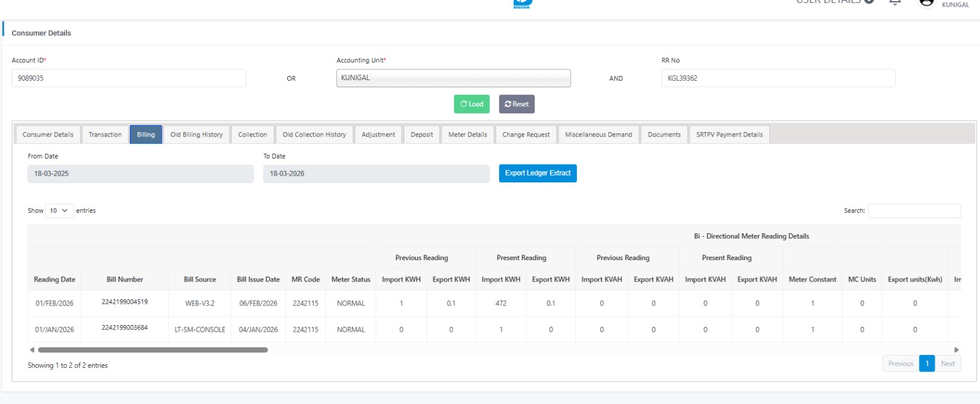Click Export Ledger Extract button
Screen dimensions: 980x404
(537, 173)
